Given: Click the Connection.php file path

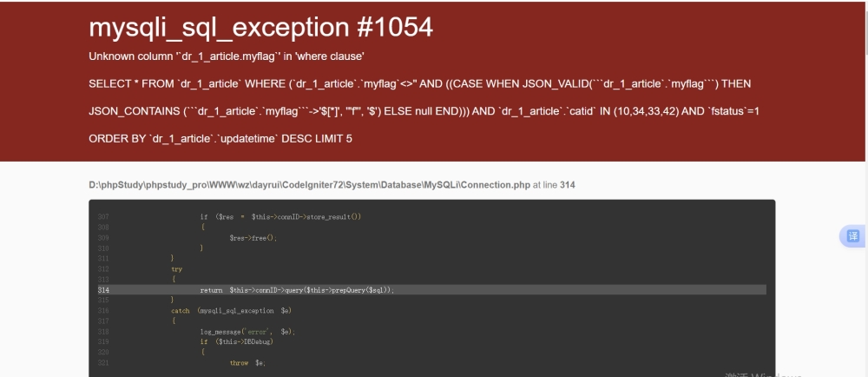Looking at the screenshot, I should point(310,185).
